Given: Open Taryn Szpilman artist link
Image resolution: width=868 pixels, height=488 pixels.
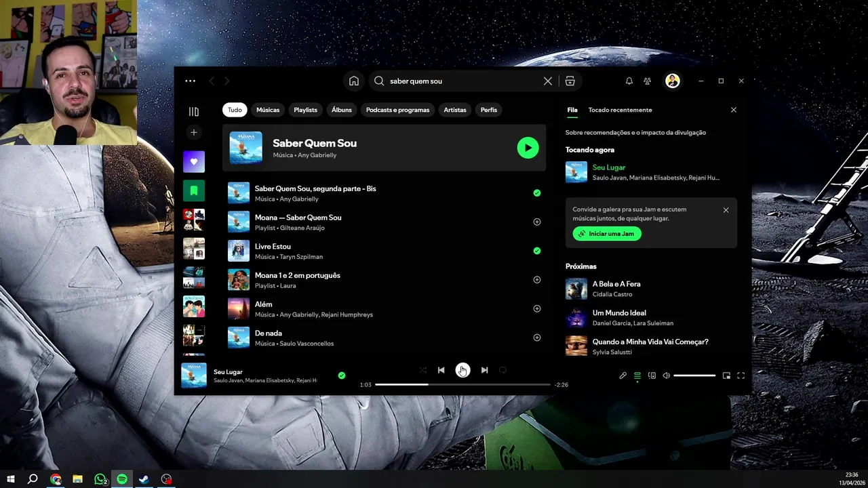Looking at the screenshot, I should coord(301,257).
